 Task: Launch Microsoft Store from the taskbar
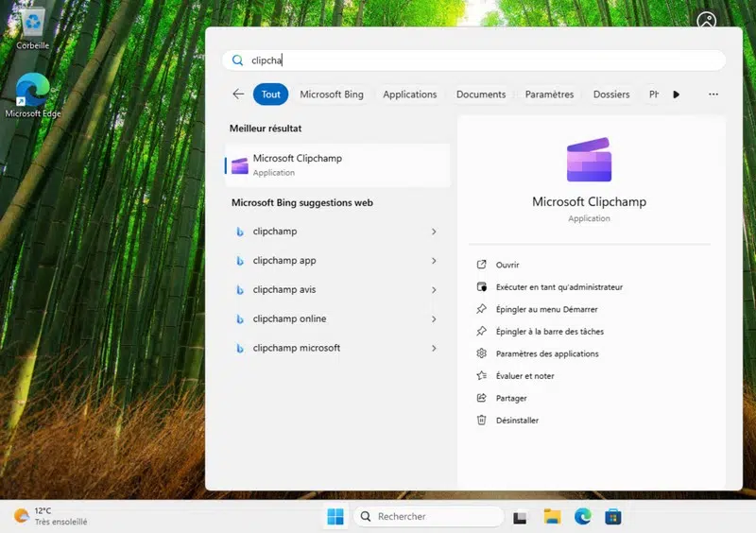coord(613,517)
